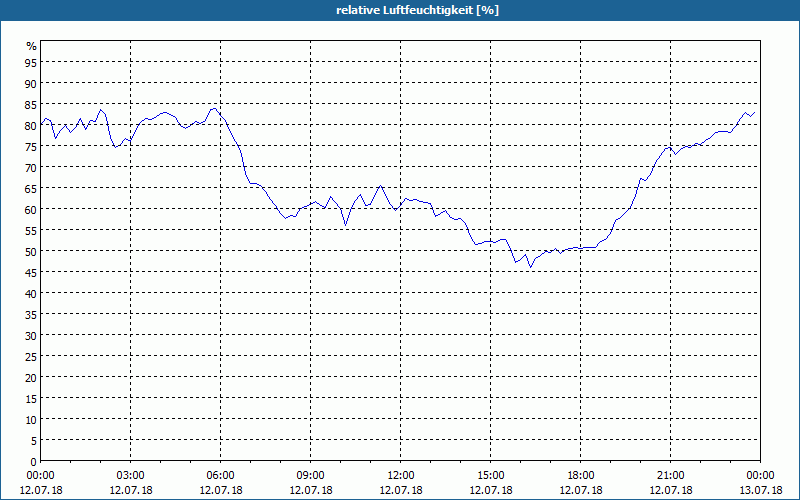
Task: Click the 12.07.18 date under 18:00
Action: pyautogui.click(x=581, y=490)
